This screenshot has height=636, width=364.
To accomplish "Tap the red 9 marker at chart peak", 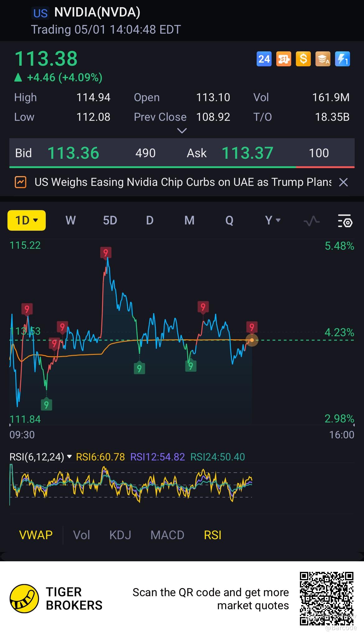I will click(106, 252).
